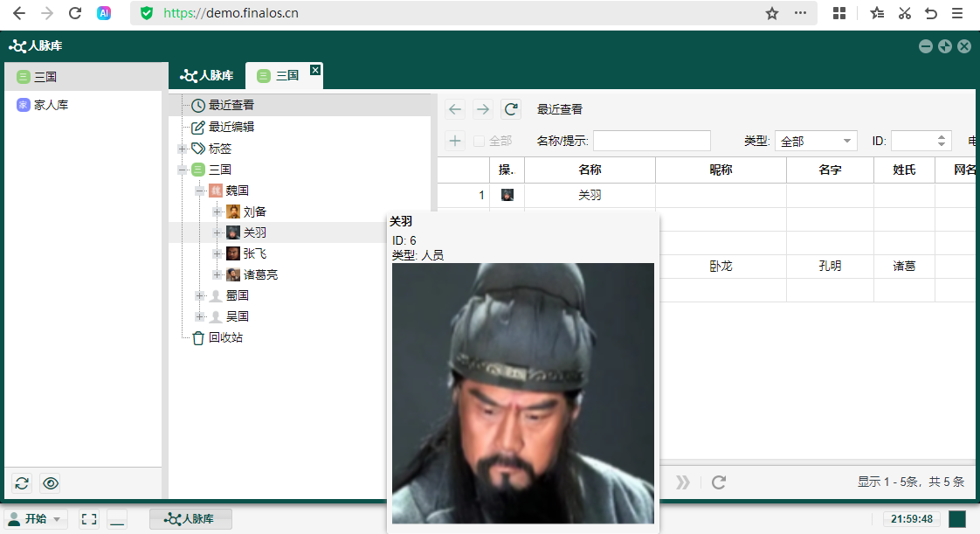Sort by the 姓氏 column header

pyautogui.click(x=904, y=170)
